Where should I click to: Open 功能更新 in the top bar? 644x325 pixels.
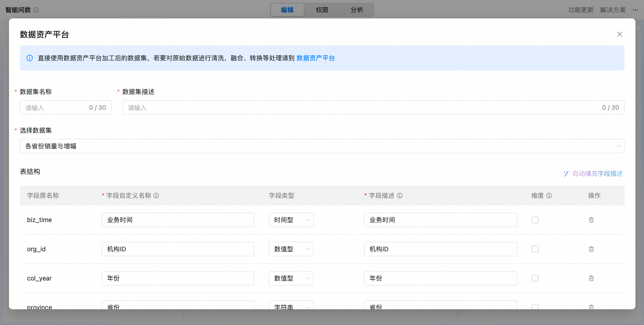(x=581, y=10)
